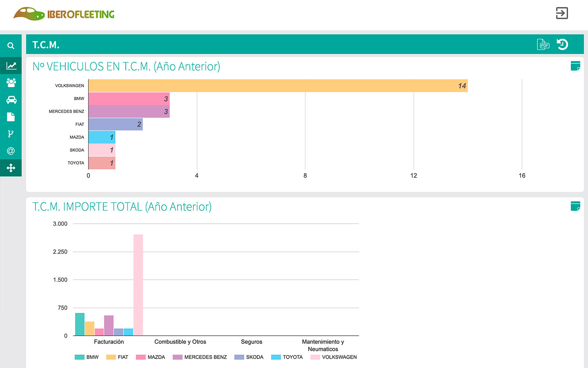Toggle BMW series in chart legend
The height and width of the screenshot is (368, 588).
coord(87,357)
